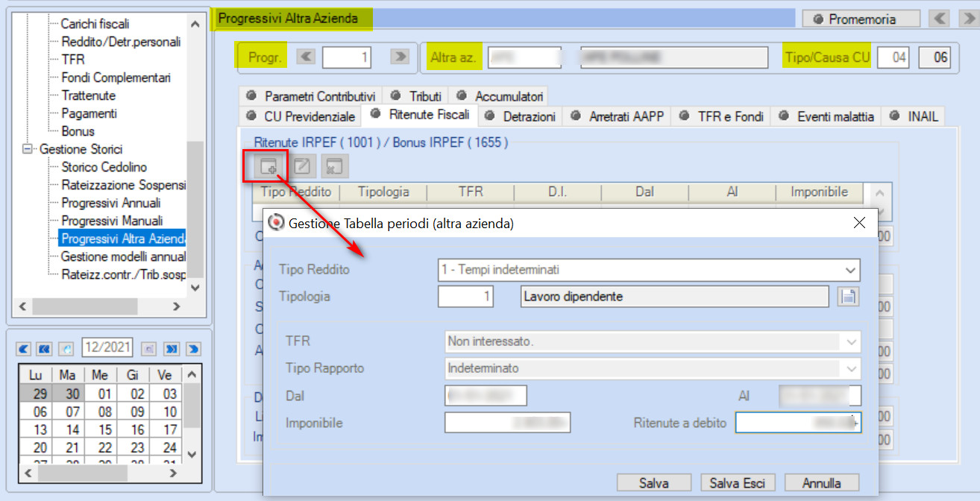Select Progressivi Annuali in the tree

click(111, 203)
